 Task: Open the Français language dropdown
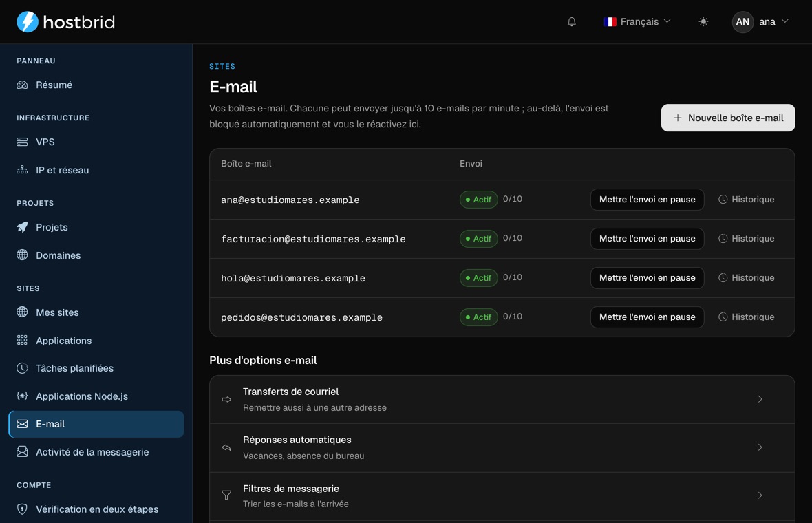click(637, 22)
